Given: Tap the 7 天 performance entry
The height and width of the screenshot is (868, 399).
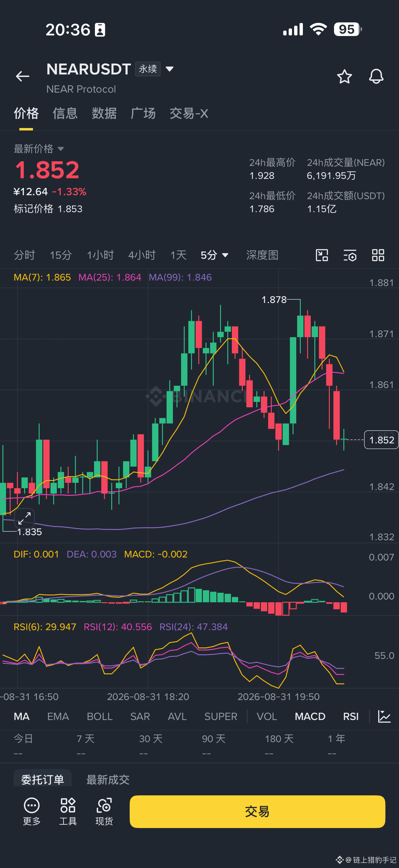Looking at the screenshot, I should pos(86,745).
